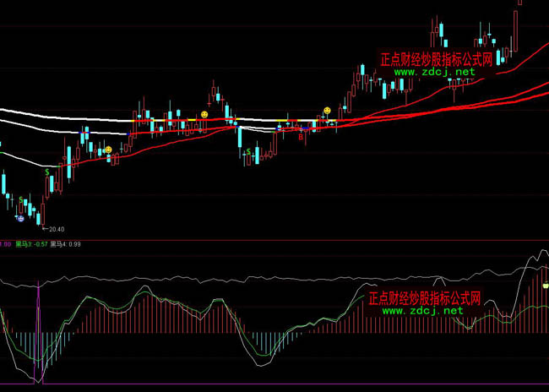Viewport: 549px width, 392px height.
Task: Click the rightmost yellow smiley face marker
Action: point(327,111)
